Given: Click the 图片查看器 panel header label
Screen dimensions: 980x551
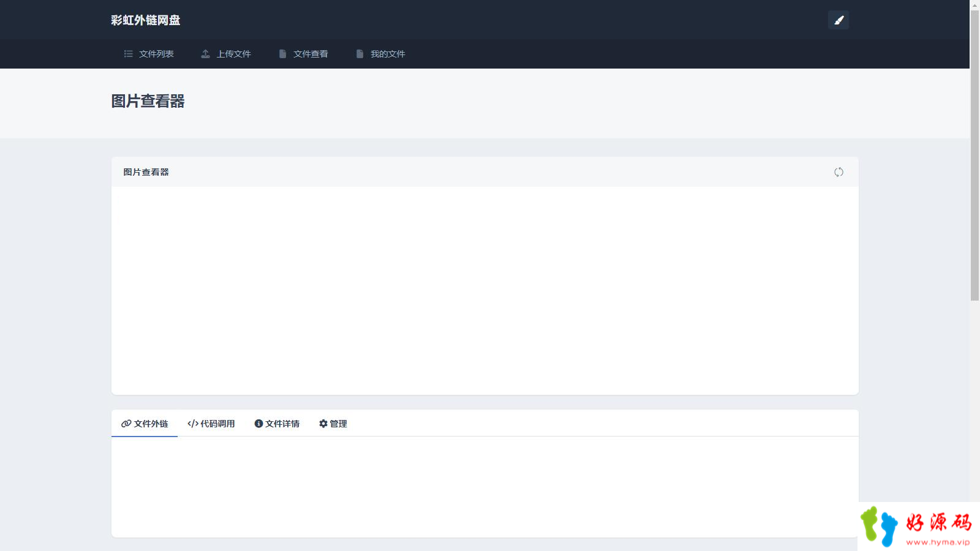Looking at the screenshot, I should click(146, 172).
